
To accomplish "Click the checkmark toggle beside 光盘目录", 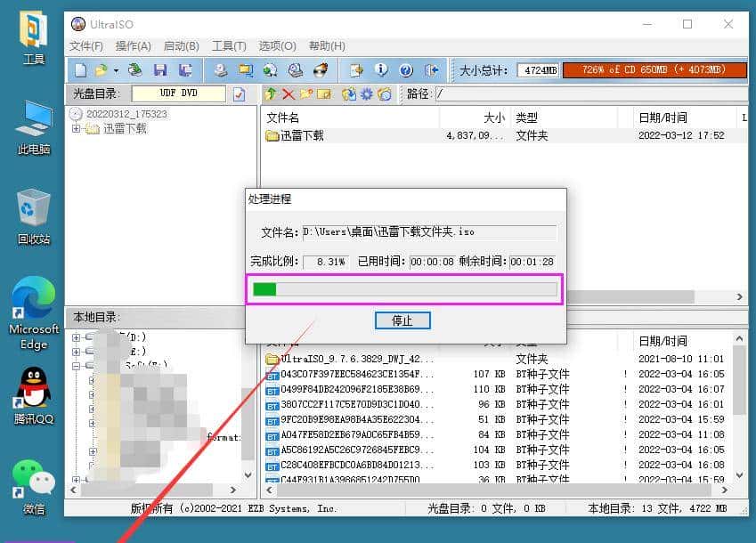I will [239, 93].
